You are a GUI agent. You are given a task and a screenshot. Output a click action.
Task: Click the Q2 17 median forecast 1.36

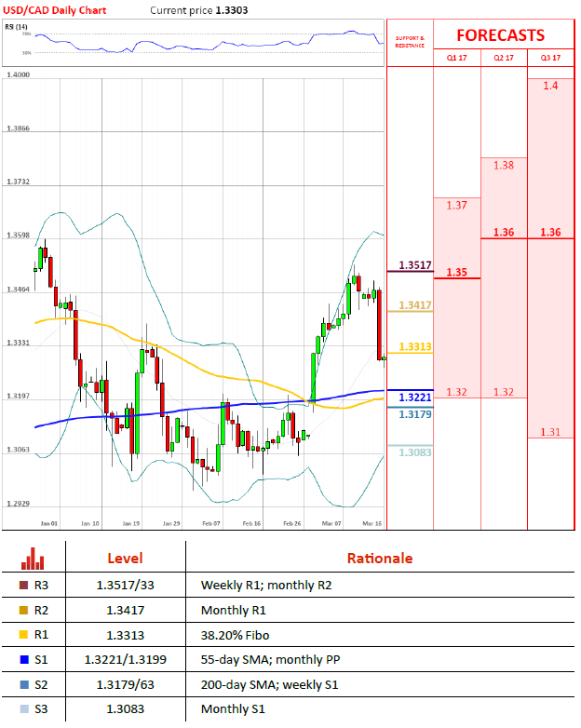tap(504, 232)
